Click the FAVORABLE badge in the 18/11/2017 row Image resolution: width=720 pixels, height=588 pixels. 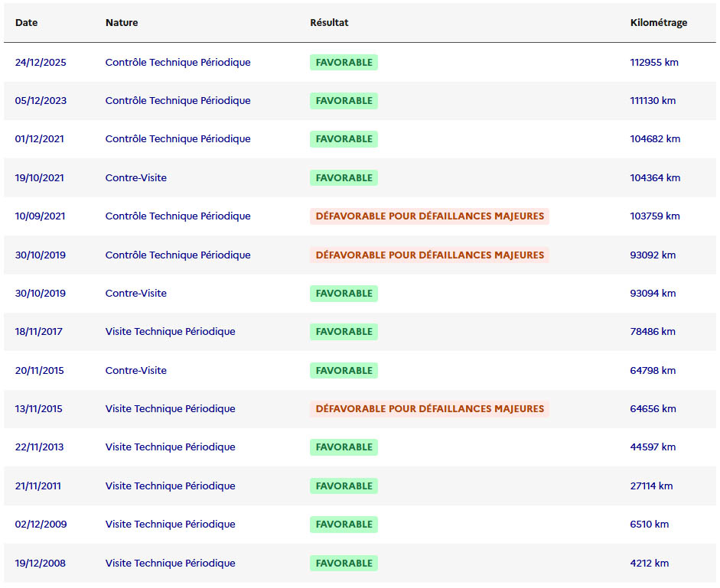click(x=344, y=332)
